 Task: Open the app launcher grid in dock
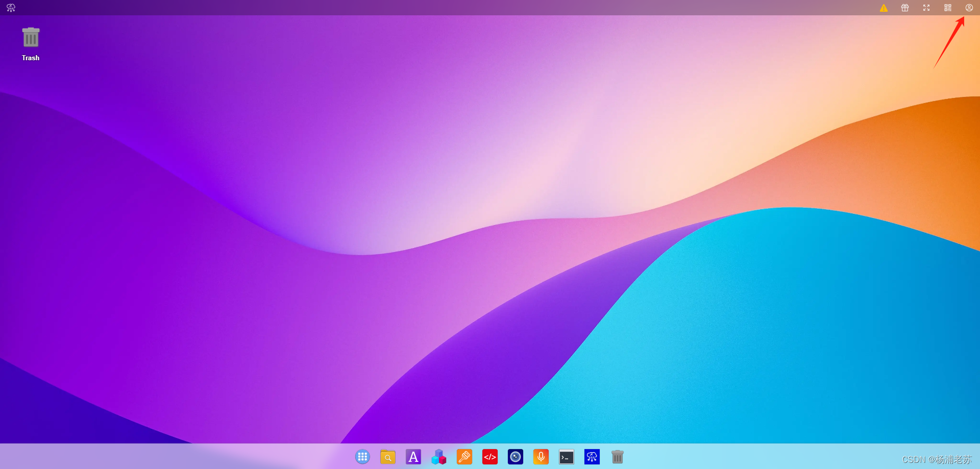pos(362,457)
